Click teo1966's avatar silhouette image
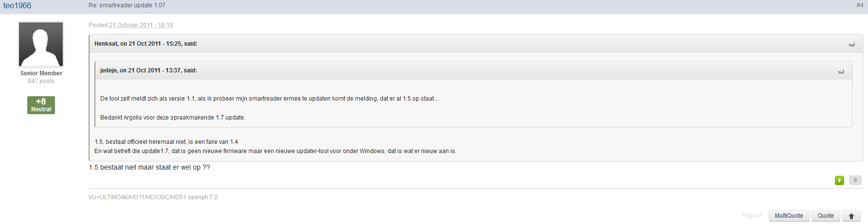 coord(41,44)
